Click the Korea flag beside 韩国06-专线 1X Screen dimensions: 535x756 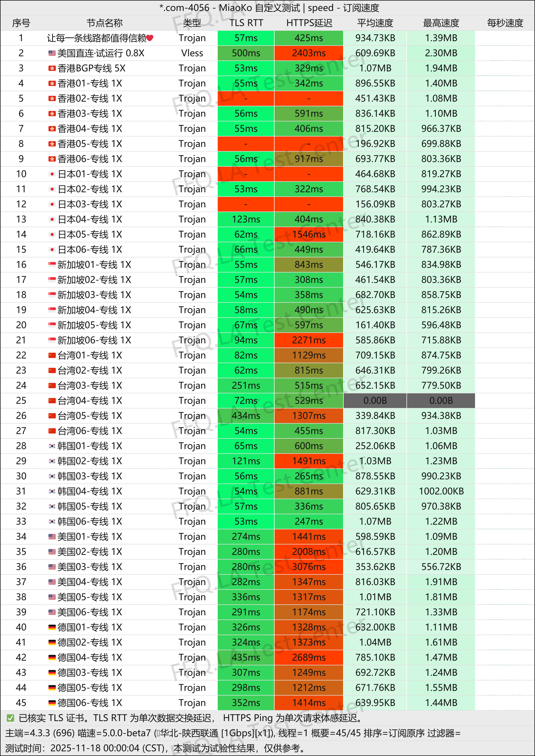[x=52, y=521]
